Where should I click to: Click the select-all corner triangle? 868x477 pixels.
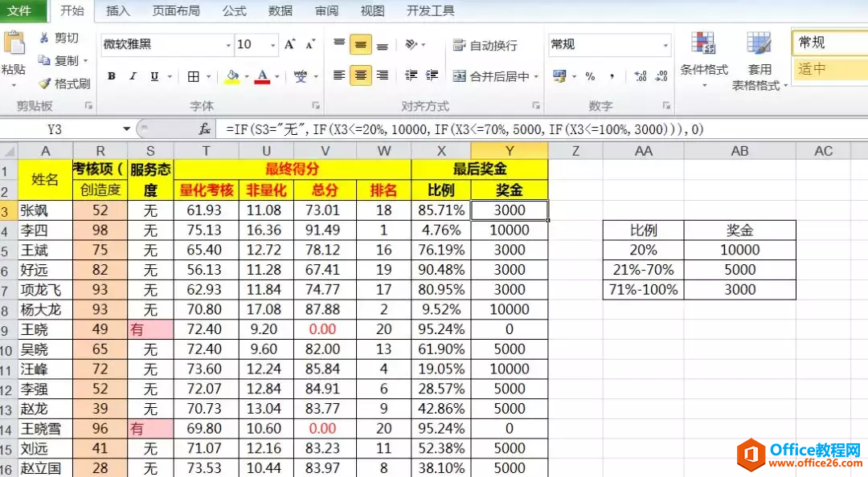click(x=9, y=150)
